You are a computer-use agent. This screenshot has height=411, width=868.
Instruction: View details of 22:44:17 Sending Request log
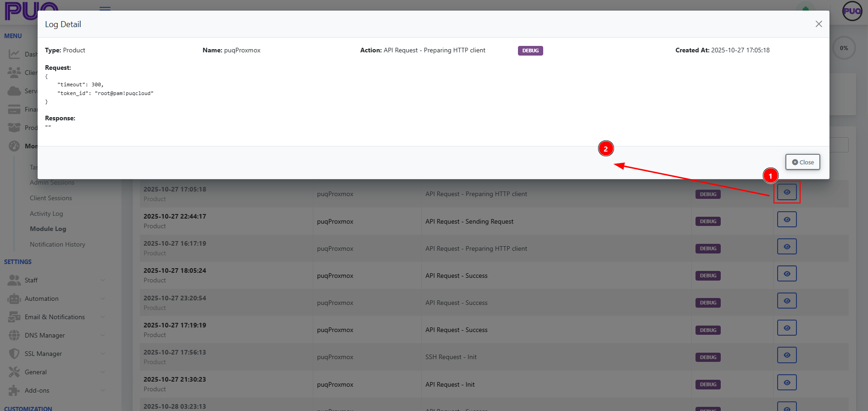click(786, 220)
